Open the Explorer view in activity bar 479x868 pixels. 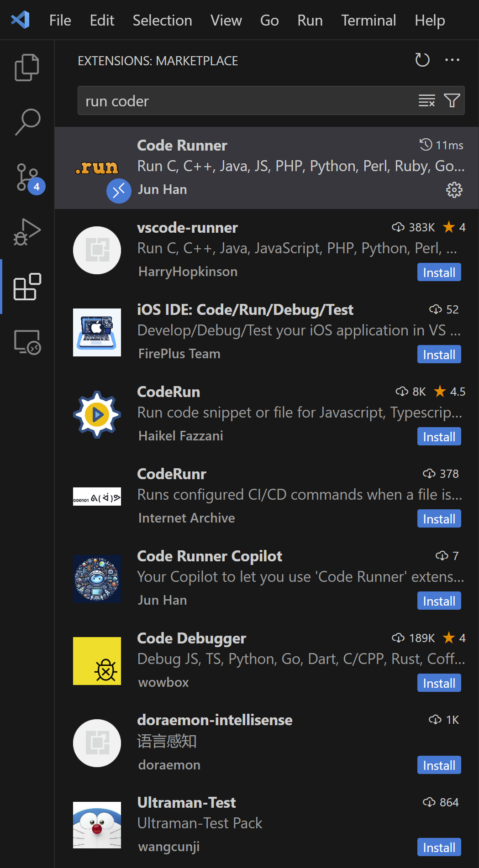27,68
